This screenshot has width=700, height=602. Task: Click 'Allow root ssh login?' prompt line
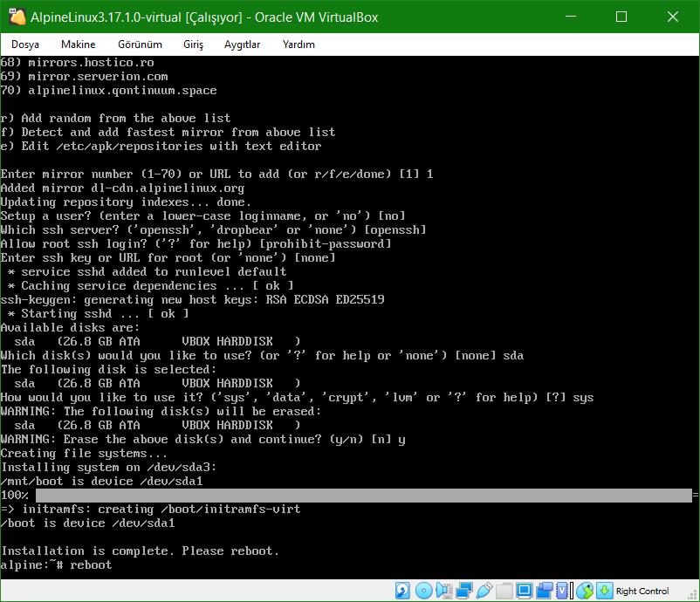(196, 244)
